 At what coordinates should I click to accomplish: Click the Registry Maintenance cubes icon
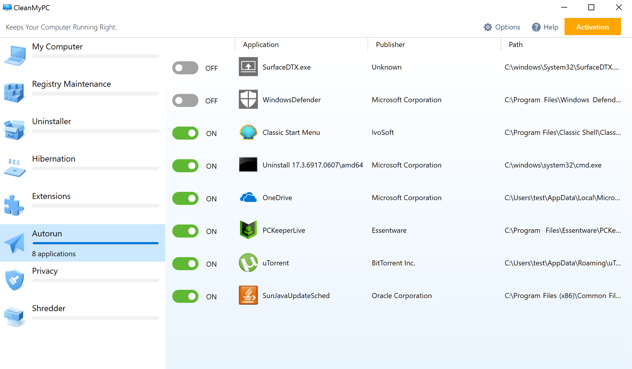point(14,92)
